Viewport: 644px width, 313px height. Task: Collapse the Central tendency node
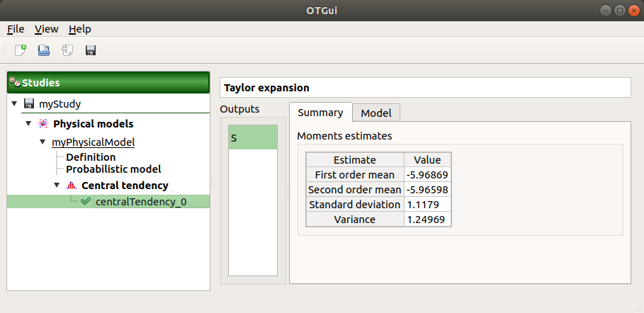point(57,186)
